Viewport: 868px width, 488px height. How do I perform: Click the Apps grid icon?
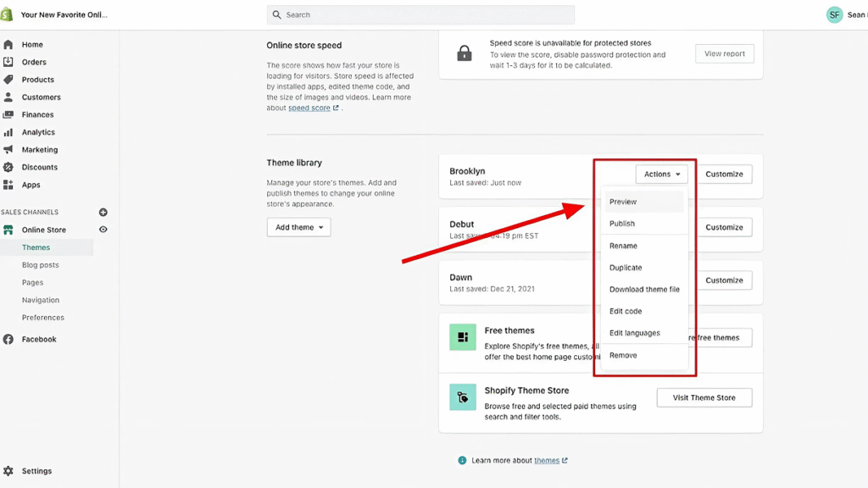tap(8, 185)
